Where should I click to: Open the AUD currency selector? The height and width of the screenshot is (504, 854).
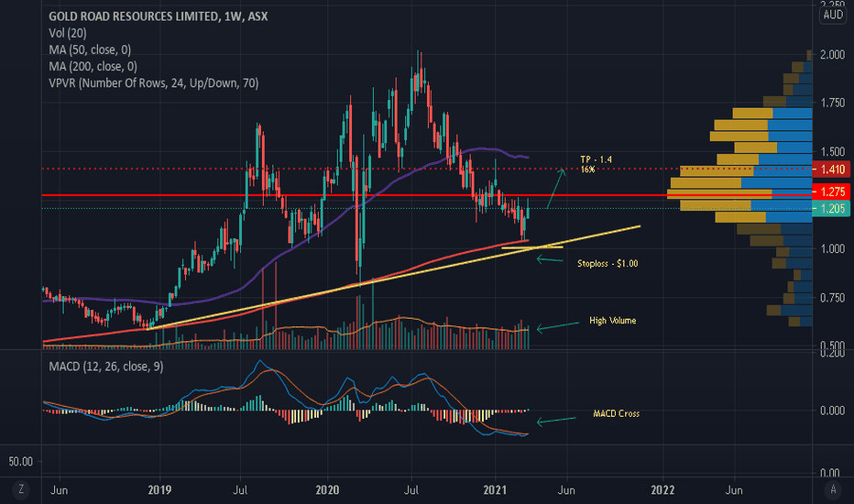point(833,15)
